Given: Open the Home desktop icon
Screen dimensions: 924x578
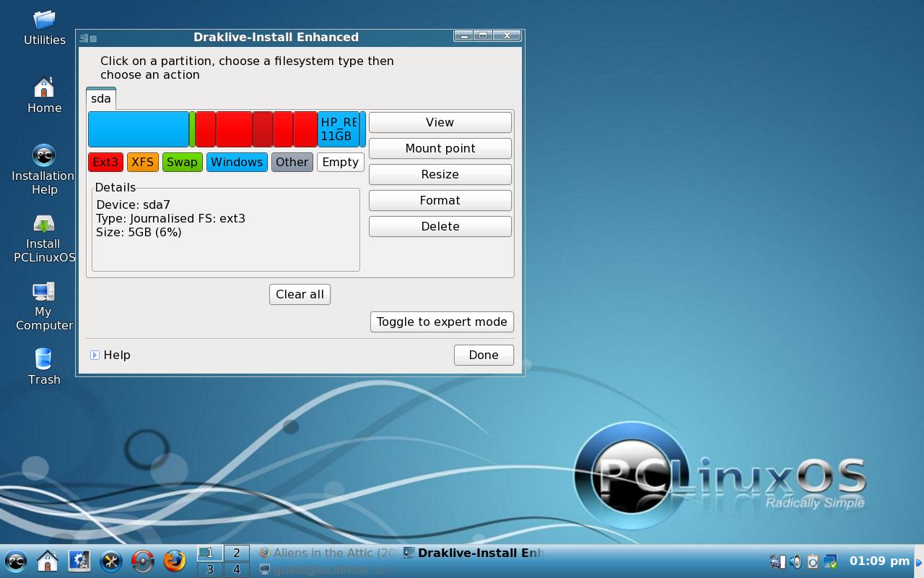Looking at the screenshot, I should 44,95.
